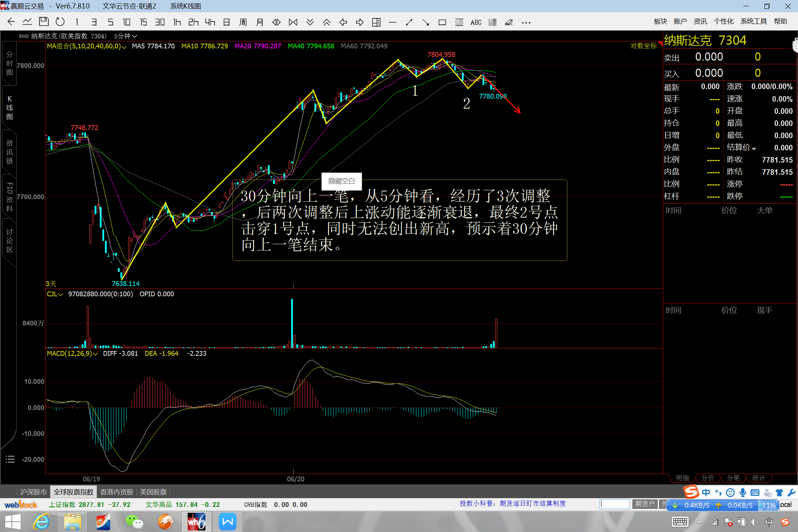Select the ABC text annotation tool
Viewport: 798px width, 532px height.
point(476,22)
